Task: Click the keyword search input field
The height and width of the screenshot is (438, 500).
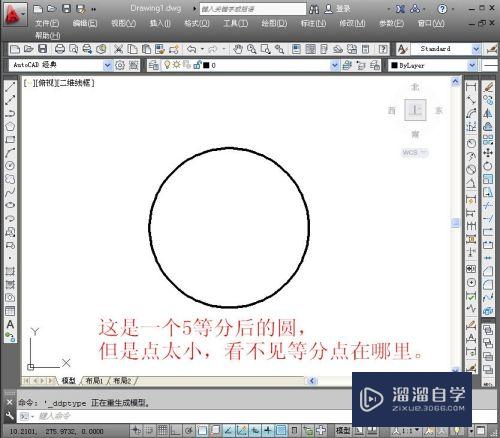Action: (x=253, y=9)
